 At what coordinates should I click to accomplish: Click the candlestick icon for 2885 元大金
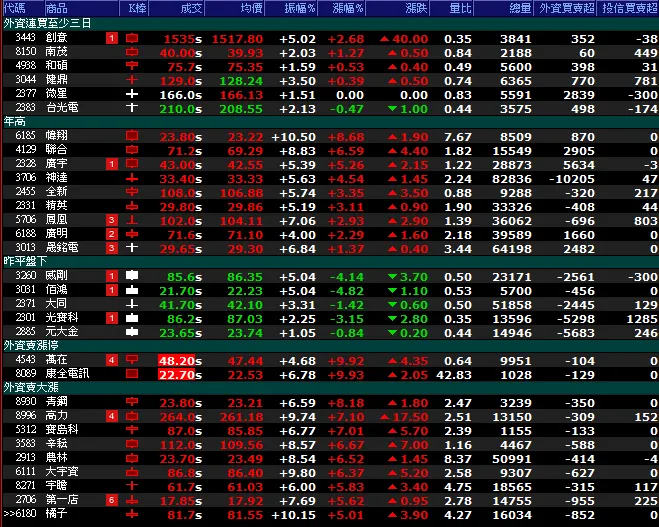[x=132, y=332]
